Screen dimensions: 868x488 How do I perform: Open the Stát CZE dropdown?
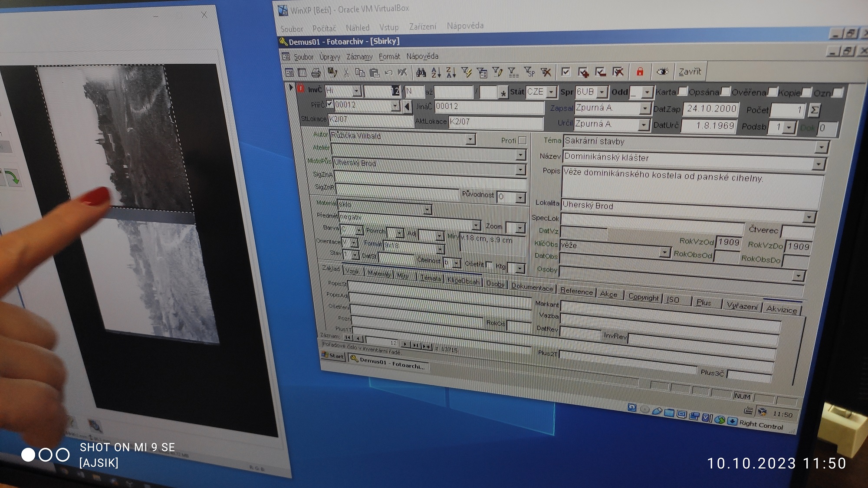(551, 92)
